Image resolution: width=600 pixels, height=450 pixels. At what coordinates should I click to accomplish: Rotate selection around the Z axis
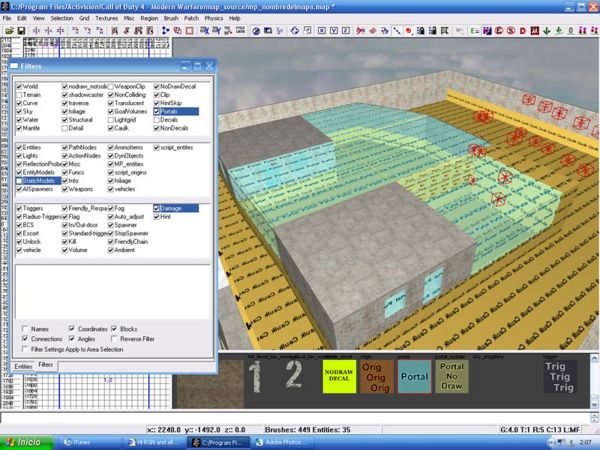click(99, 31)
